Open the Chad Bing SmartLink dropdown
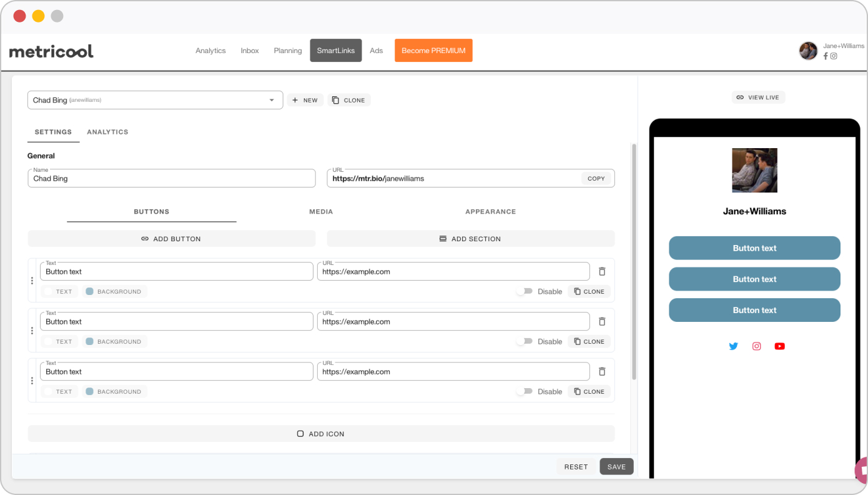Viewport: 868px width, 495px height. coord(155,100)
